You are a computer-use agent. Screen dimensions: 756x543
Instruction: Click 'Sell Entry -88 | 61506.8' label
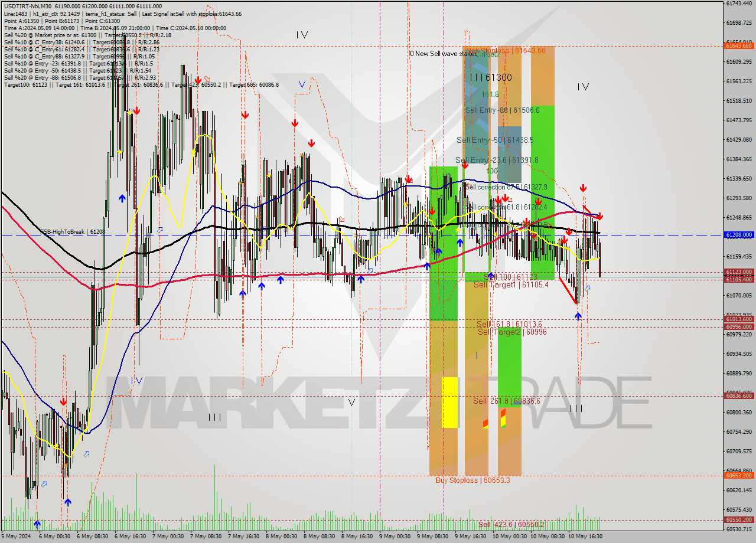point(502,110)
